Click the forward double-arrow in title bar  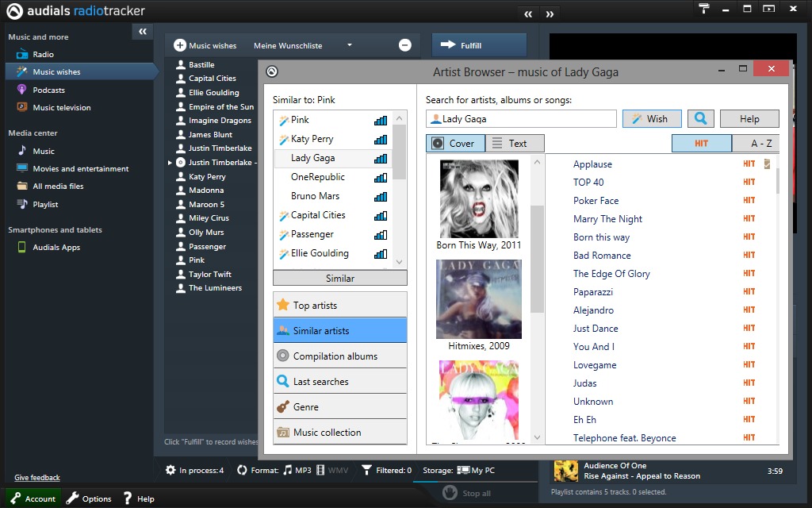pyautogui.click(x=550, y=14)
